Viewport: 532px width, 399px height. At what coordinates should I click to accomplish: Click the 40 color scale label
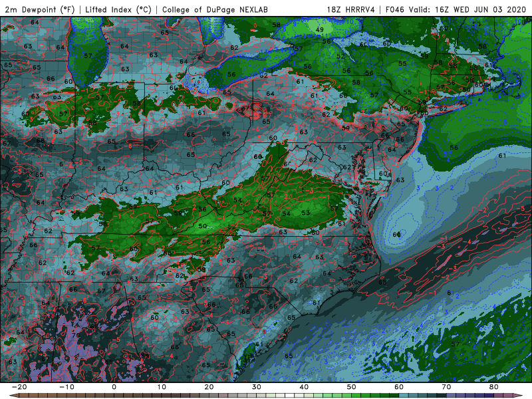(304, 387)
